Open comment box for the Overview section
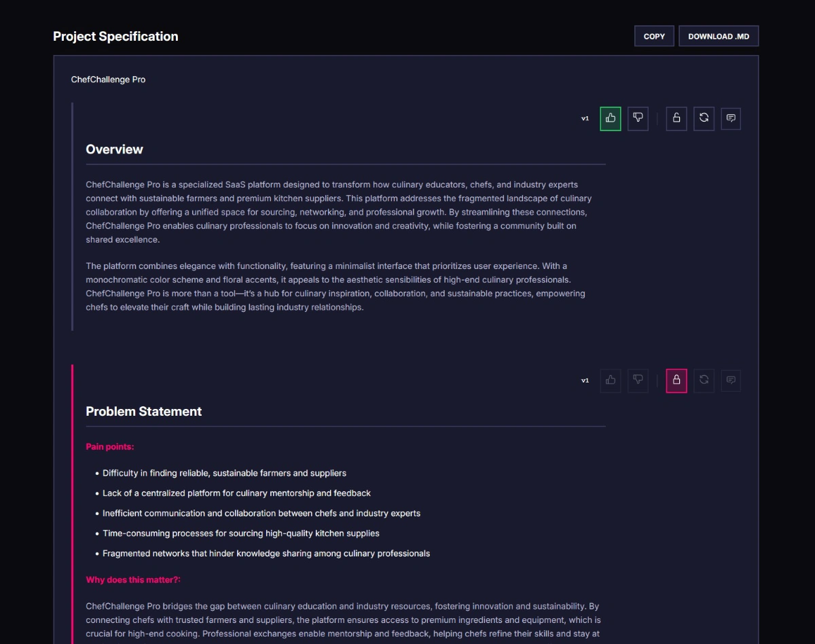Viewport: 815px width, 644px height. [x=731, y=118]
